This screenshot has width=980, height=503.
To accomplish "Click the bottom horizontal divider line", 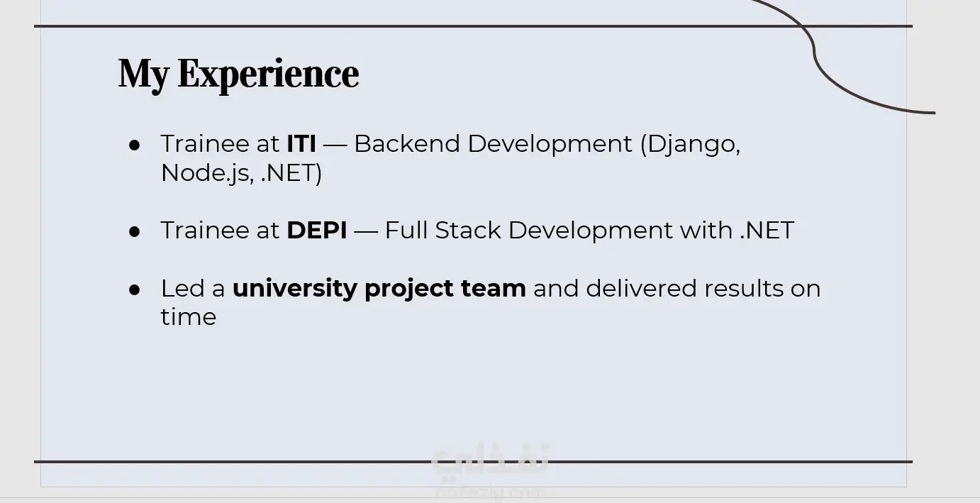I will 284,462.
